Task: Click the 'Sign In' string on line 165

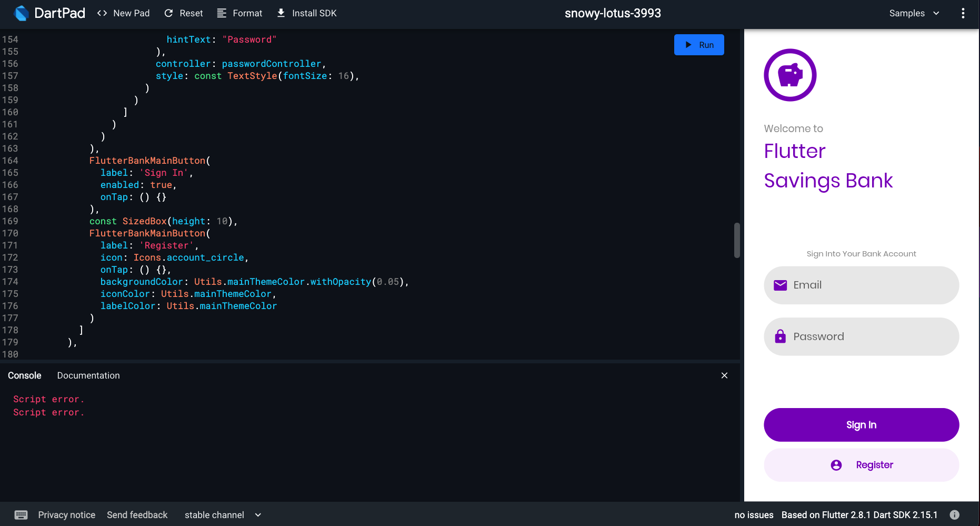Action: pos(164,173)
